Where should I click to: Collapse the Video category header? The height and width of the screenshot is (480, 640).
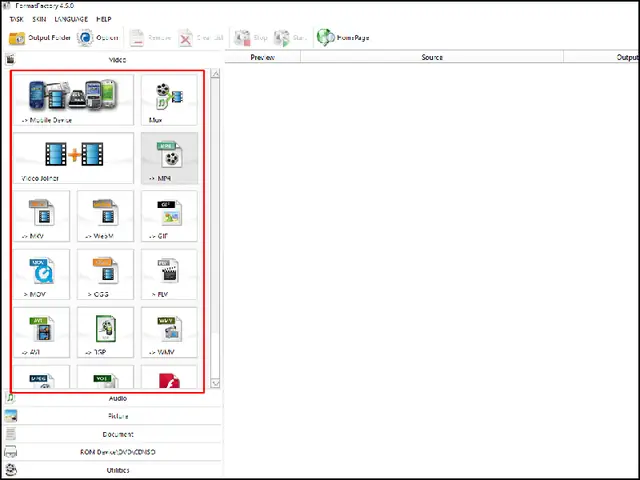113,60
